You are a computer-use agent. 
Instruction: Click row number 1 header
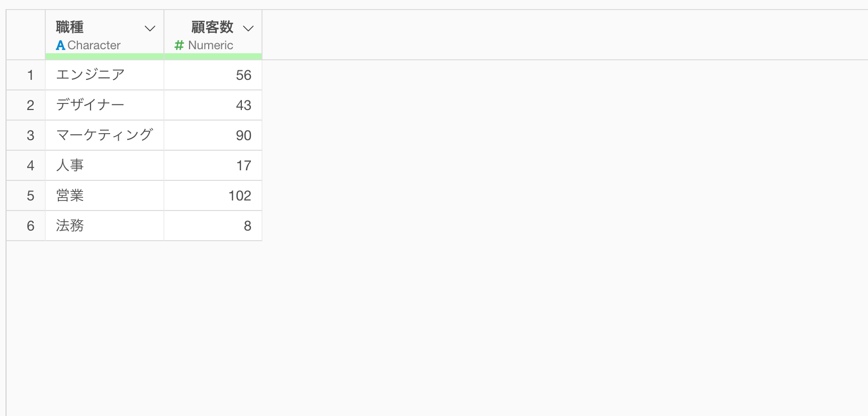click(26, 75)
